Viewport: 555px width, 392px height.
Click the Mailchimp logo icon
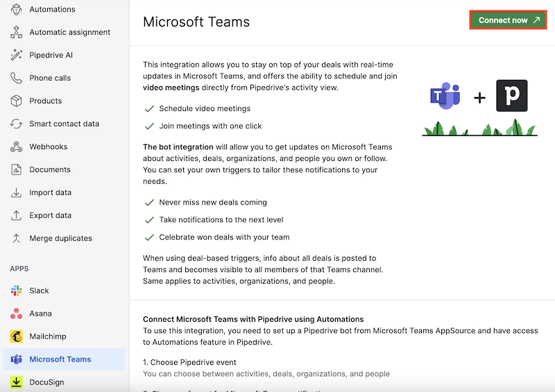(x=16, y=336)
